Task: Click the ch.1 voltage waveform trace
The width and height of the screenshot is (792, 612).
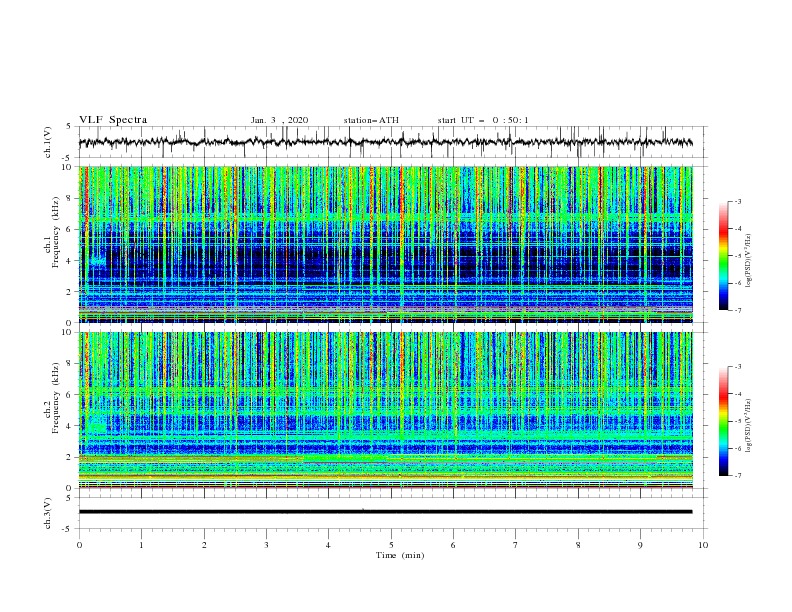Action: coord(385,142)
